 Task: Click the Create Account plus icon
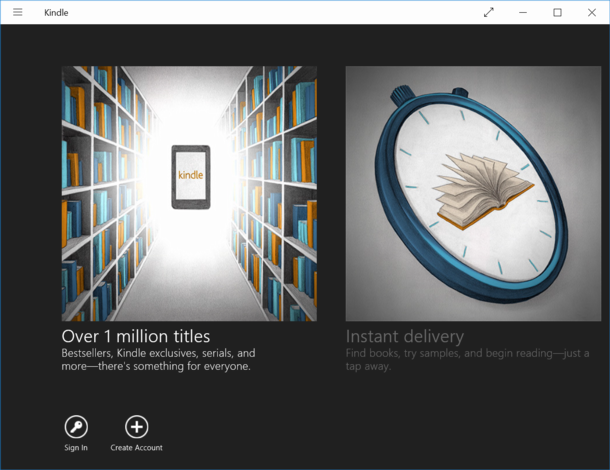click(x=137, y=427)
